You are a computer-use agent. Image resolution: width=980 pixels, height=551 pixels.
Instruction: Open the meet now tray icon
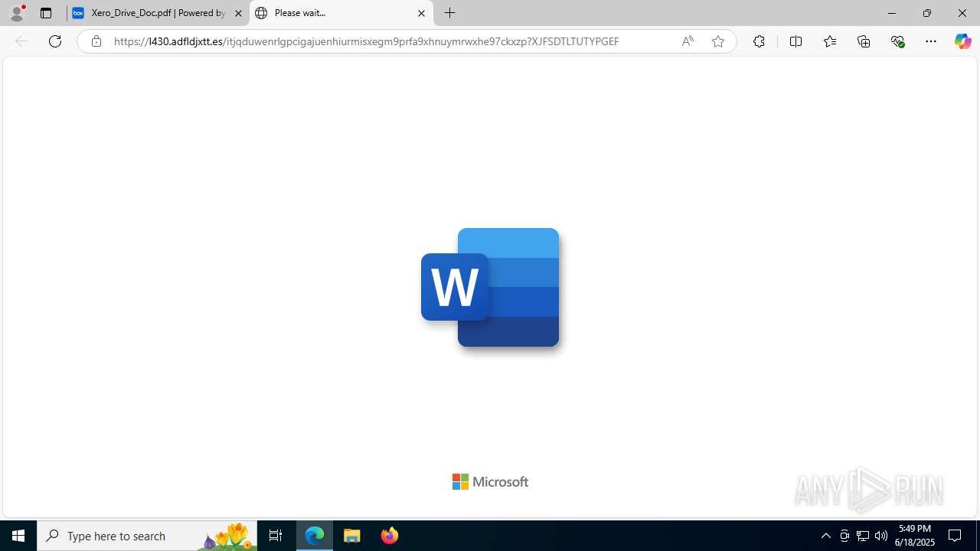(844, 536)
